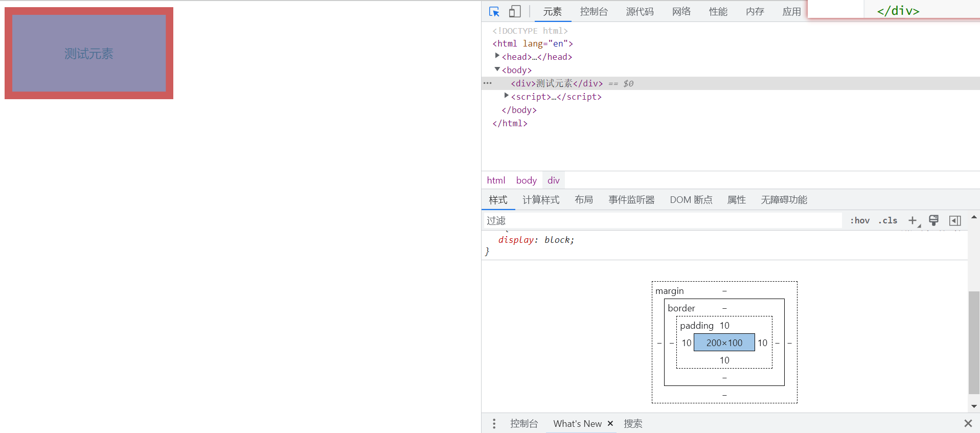Select the DOCTYPE html row
The height and width of the screenshot is (433, 980).
[x=530, y=31]
